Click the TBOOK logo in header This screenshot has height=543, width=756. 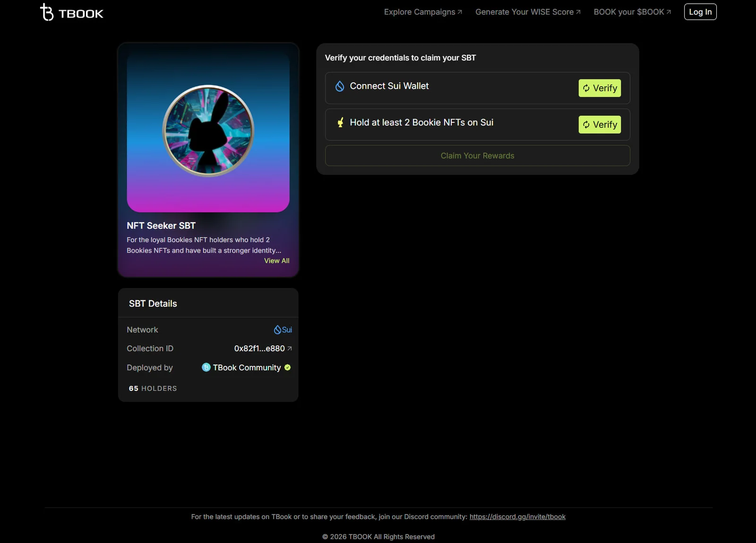(72, 12)
